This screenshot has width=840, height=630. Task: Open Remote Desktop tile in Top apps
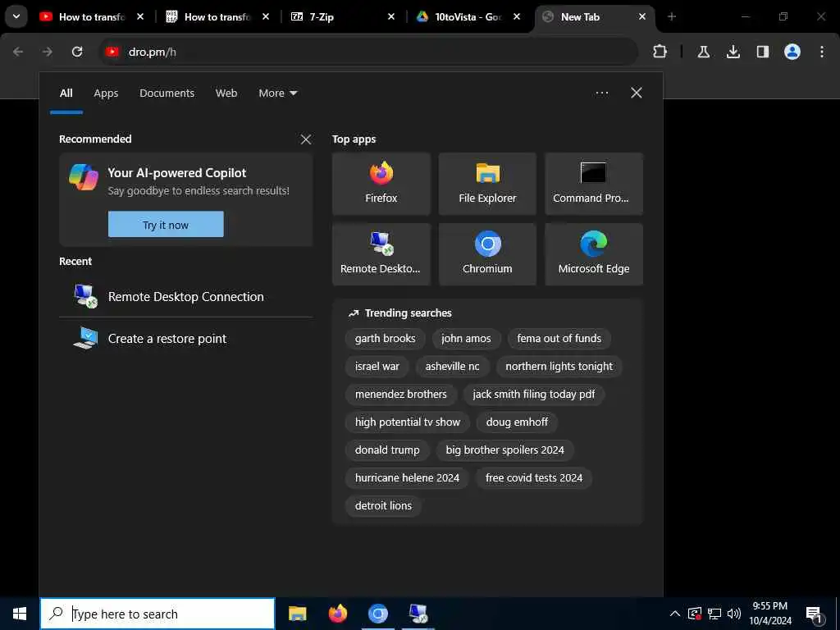coord(381,254)
